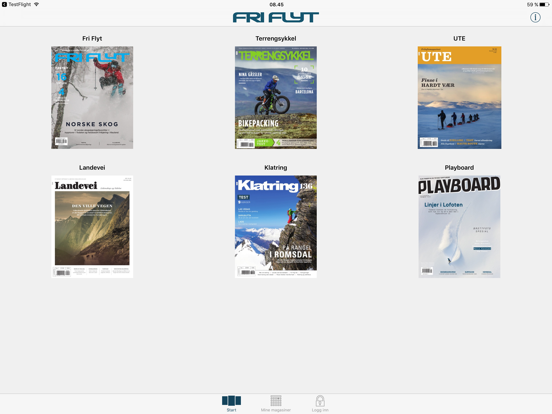Click the Terrengsykkel title label
552x414 pixels.
click(x=276, y=38)
